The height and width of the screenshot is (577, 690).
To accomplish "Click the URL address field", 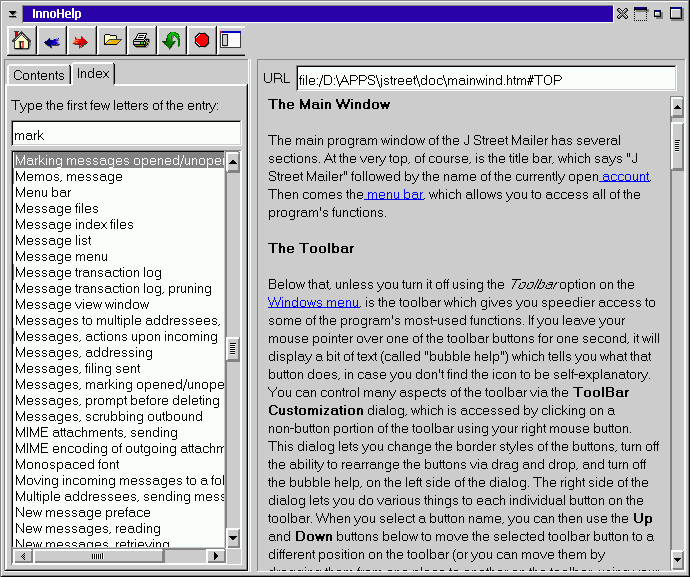I will click(486, 79).
